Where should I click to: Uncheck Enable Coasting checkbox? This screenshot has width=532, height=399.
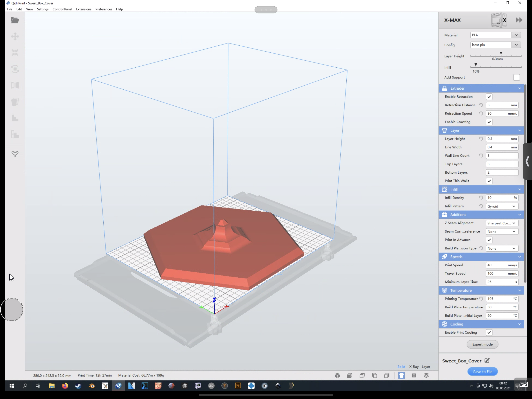489,122
